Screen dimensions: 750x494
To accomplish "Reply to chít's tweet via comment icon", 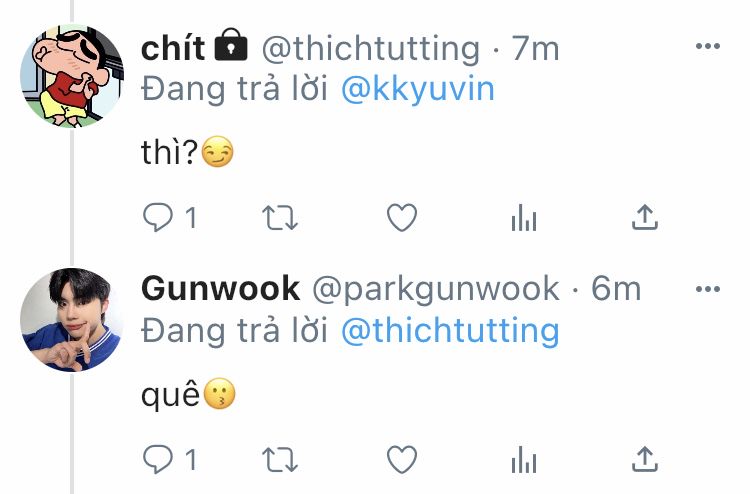I will click(158, 218).
